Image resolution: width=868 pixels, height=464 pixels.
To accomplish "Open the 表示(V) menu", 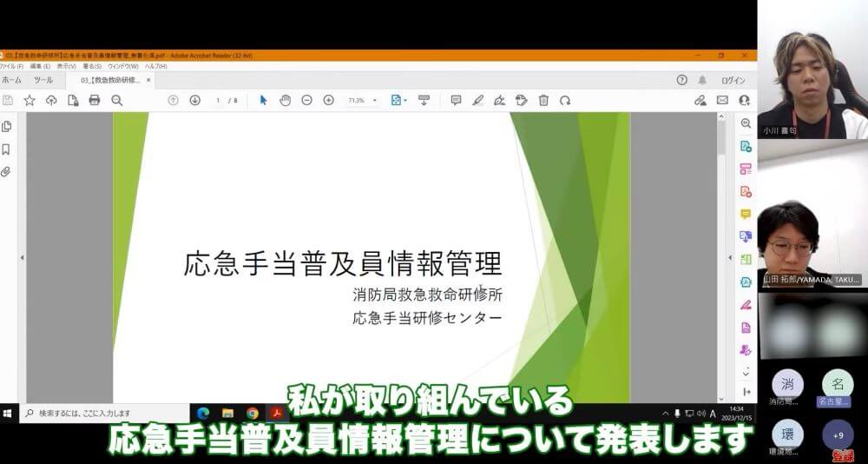I will pyautogui.click(x=67, y=66).
